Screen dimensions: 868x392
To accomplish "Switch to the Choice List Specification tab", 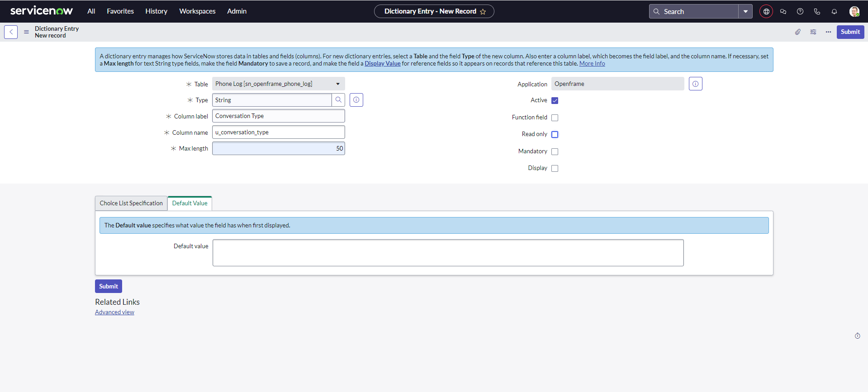I will (131, 203).
